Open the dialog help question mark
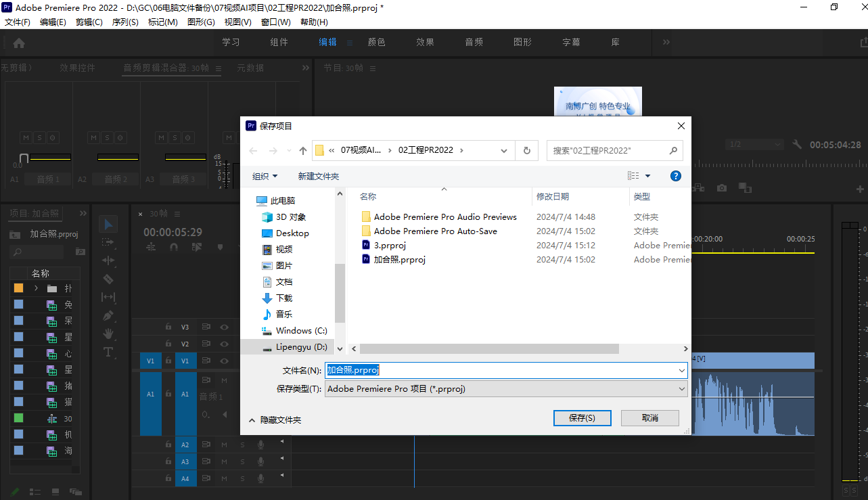Image resolution: width=868 pixels, height=500 pixels. [x=675, y=176]
